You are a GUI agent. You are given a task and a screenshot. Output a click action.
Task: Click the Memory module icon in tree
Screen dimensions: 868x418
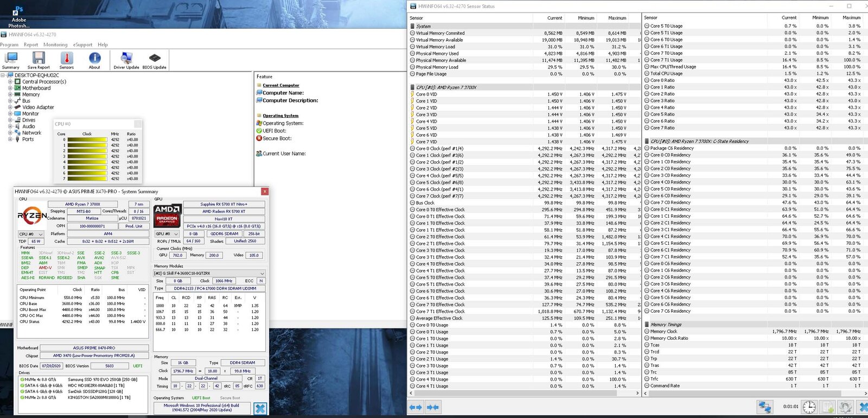(x=18, y=94)
